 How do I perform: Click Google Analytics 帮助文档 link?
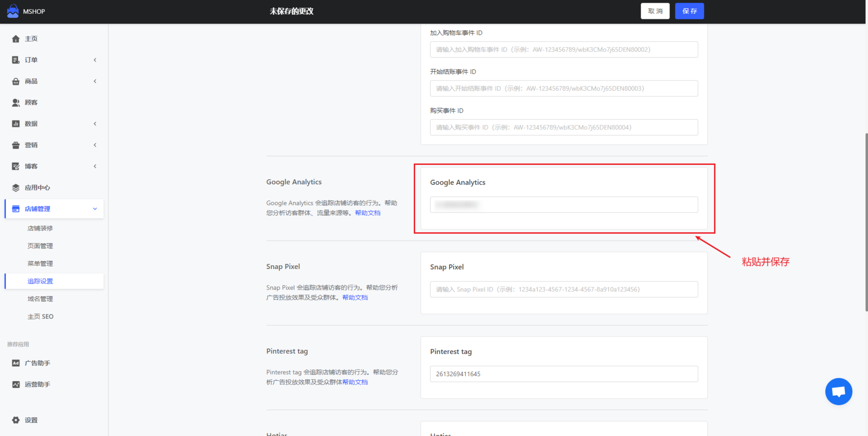(368, 213)
